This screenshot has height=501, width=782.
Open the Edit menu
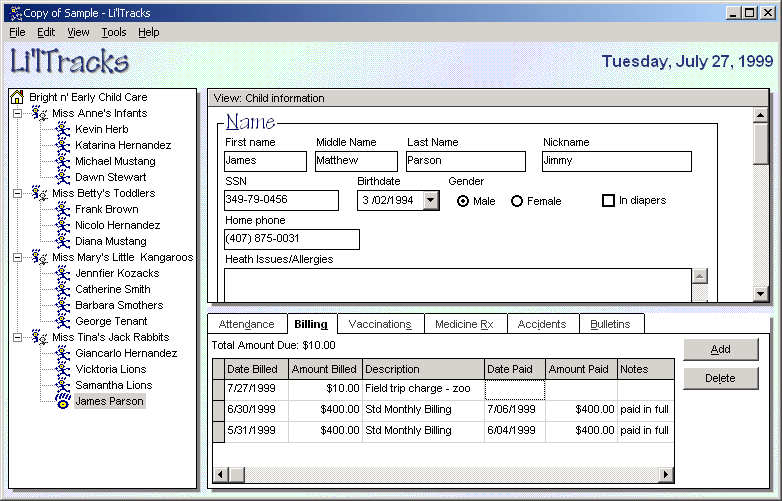pos(46,32)
